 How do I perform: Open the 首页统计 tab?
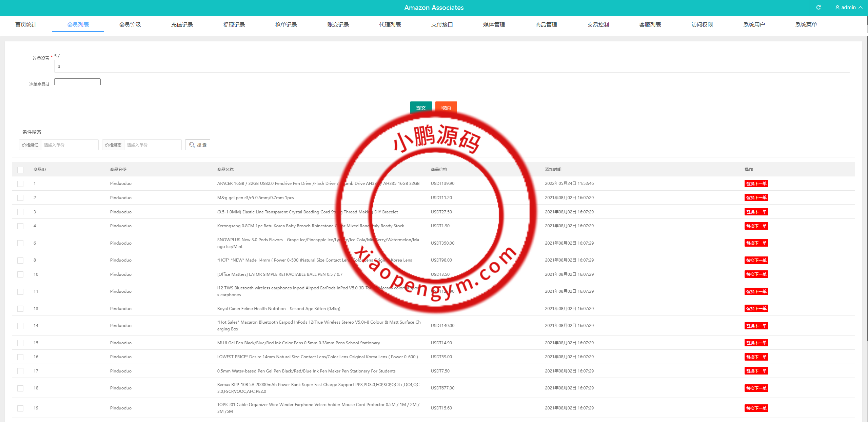pyautogui.click(x=26, y=24)
